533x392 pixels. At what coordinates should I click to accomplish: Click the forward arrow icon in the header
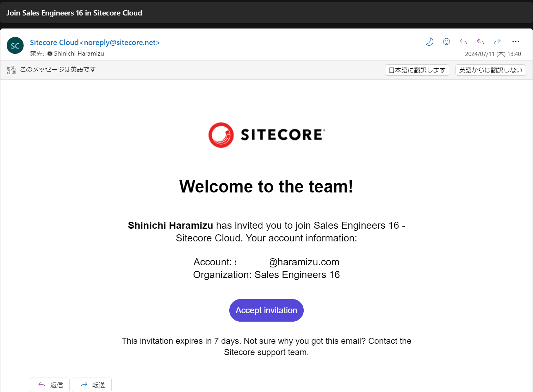tap(497, 42)
